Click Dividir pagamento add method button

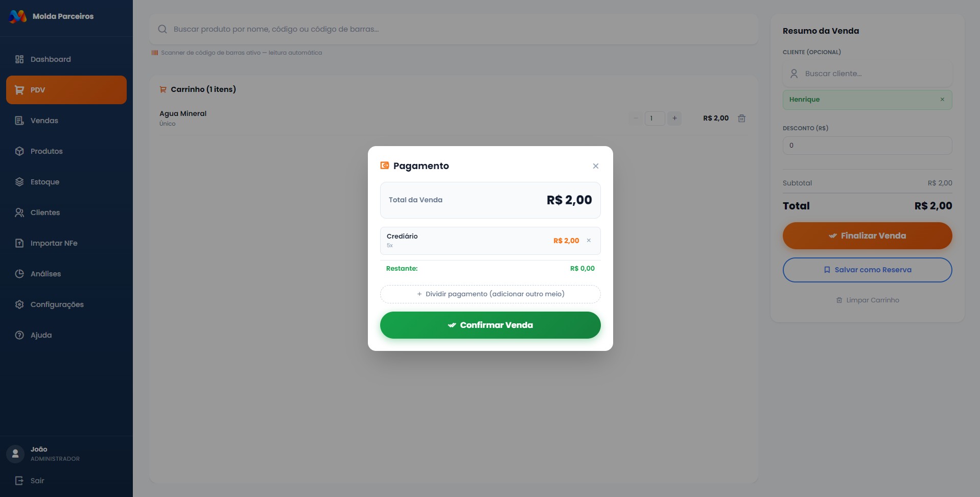click(490, 294)
